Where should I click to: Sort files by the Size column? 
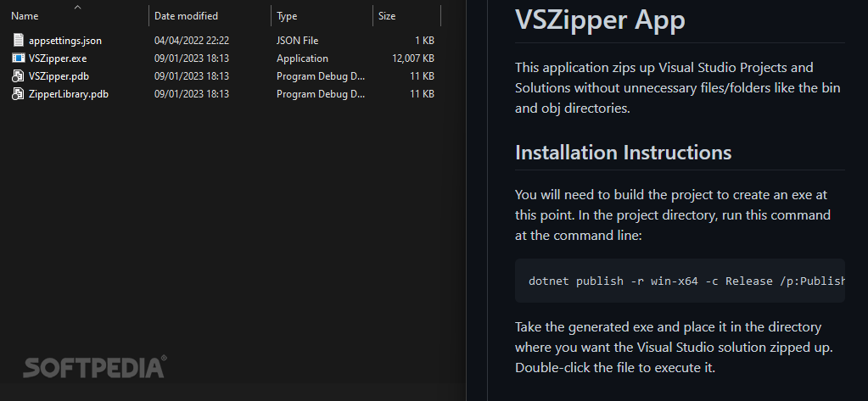[387, 16]
